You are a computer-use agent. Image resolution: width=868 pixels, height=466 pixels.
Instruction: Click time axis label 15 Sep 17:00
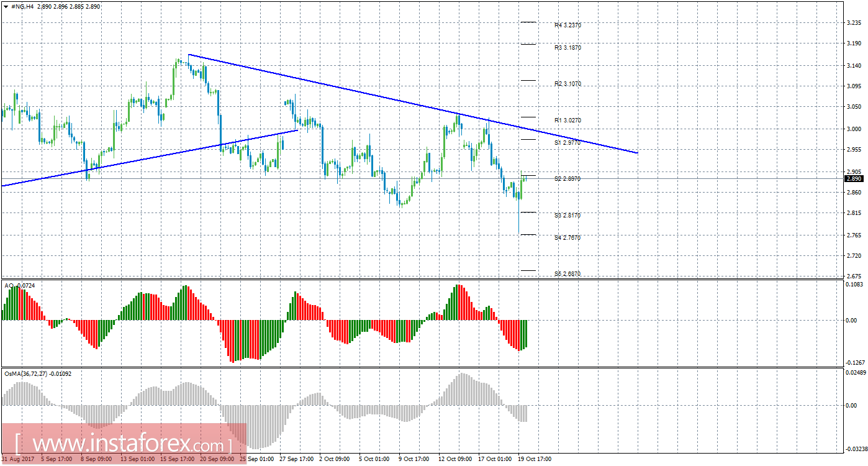click(177, 460)
